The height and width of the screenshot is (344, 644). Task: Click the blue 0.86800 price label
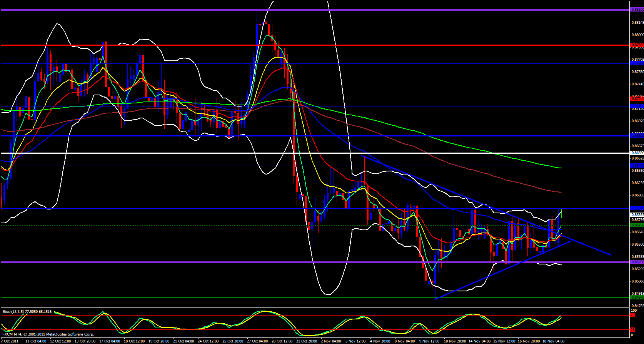click(637, 135)
